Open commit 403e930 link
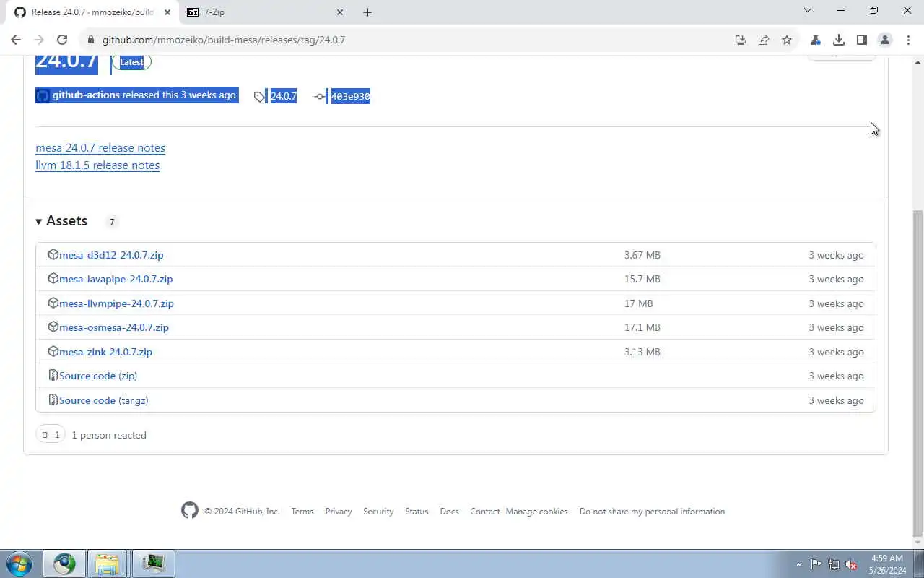Image resolution: width=924 pixels, height=578 pixels. (x=350, y=96)
